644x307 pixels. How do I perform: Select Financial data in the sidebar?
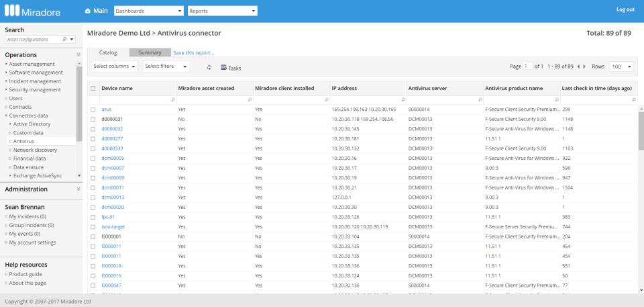pyautogui.click(x=30, y=159)
